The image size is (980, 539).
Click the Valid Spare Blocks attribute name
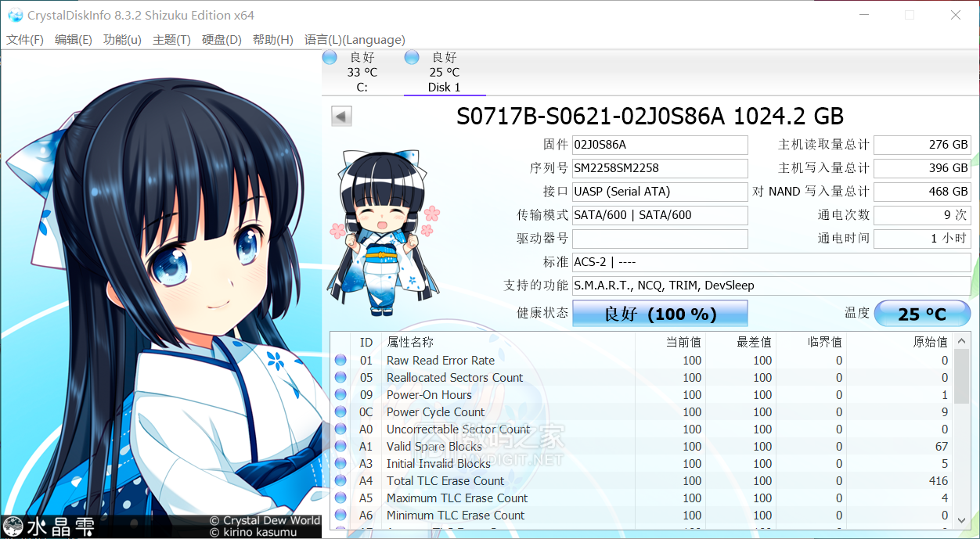point(434,447)
